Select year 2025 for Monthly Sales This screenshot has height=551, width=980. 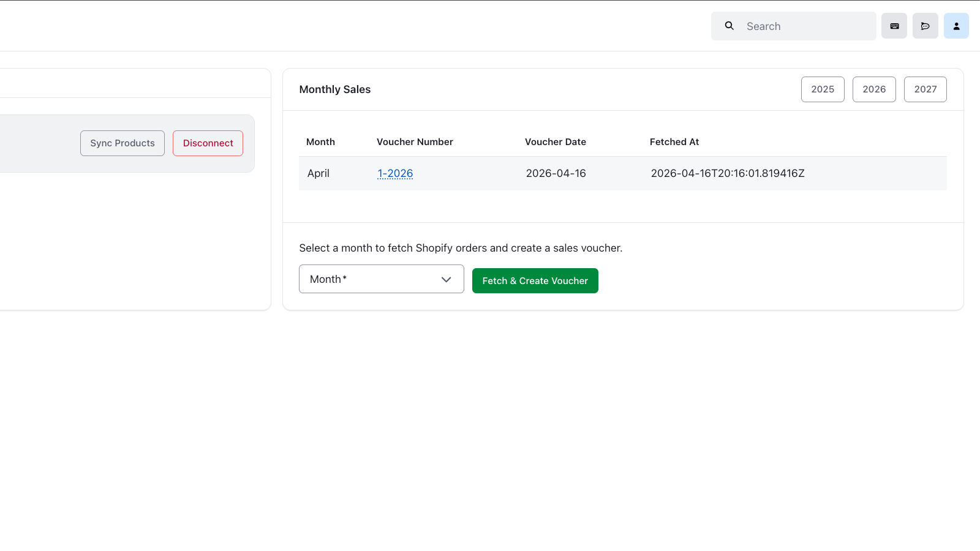[x=823, y=89]
